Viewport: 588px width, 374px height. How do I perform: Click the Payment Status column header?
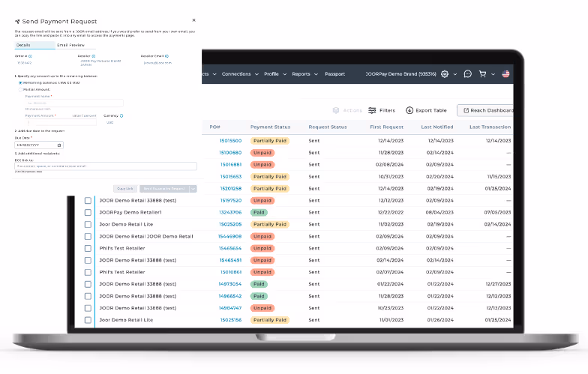coord(270,127)
